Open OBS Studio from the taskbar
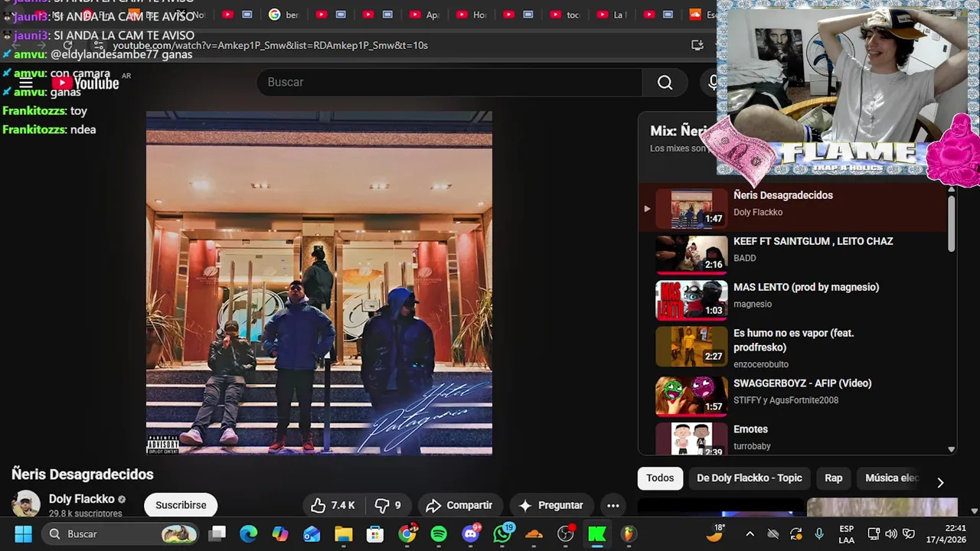This screenshot has height=551, width=980. point(566,534)
